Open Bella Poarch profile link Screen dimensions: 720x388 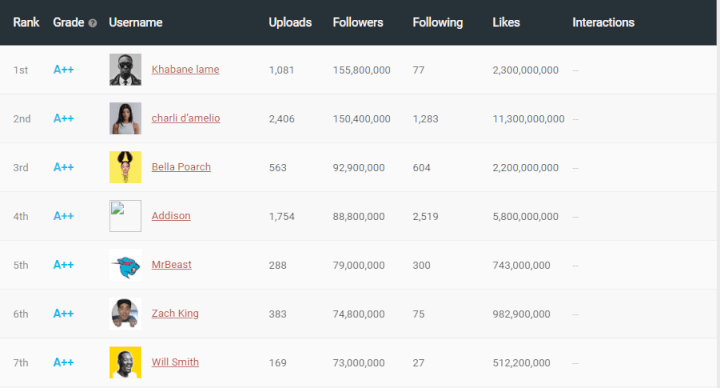181,167
